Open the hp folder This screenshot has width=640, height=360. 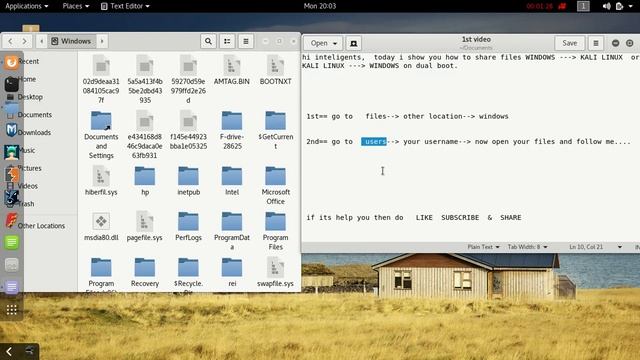pyautogui.click(x=145, y=180)
